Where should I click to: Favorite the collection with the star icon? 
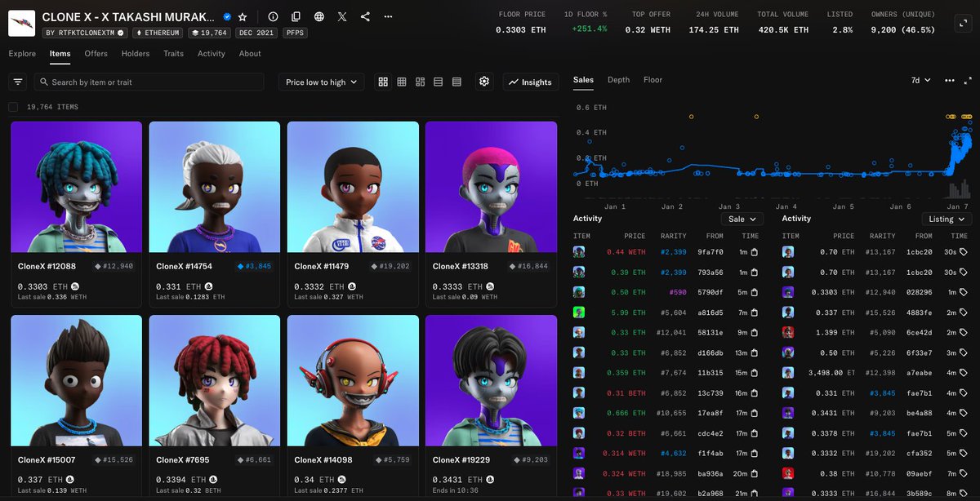pos(242,16)
